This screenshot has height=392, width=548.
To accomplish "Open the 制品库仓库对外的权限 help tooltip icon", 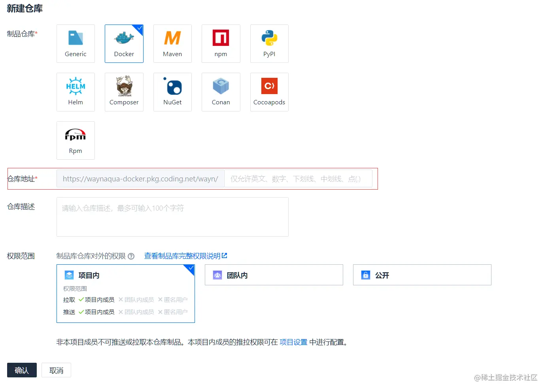I will pos(131,256).
